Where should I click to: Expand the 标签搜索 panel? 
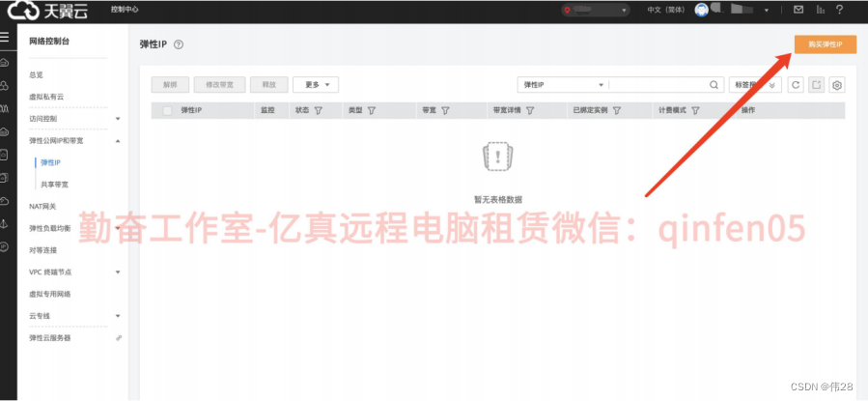tap(755, 85)
